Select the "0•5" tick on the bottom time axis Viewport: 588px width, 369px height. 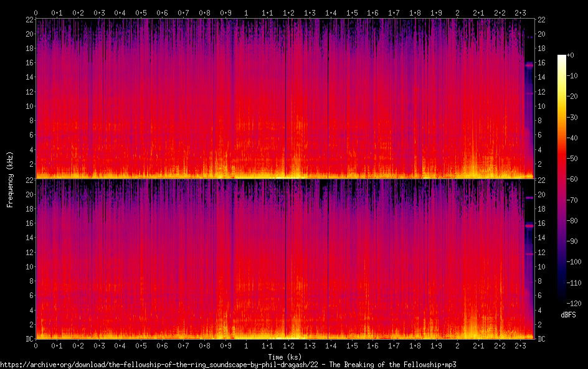click(141, 346)
